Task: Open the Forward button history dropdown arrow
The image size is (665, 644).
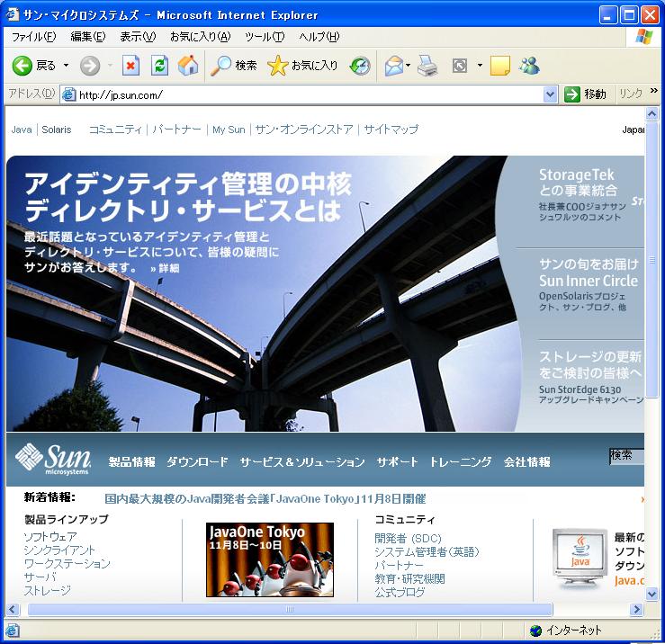Action: click(x=111, y=66)
